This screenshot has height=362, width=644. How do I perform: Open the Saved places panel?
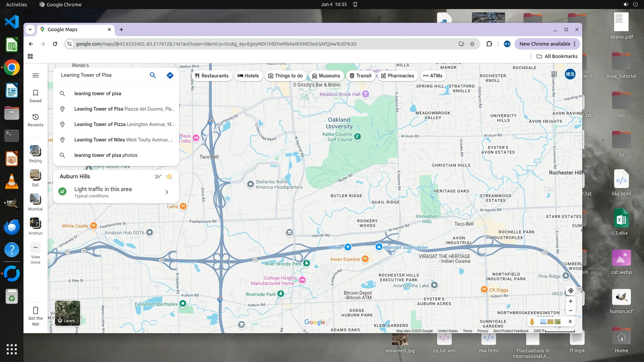coord(35,96)
